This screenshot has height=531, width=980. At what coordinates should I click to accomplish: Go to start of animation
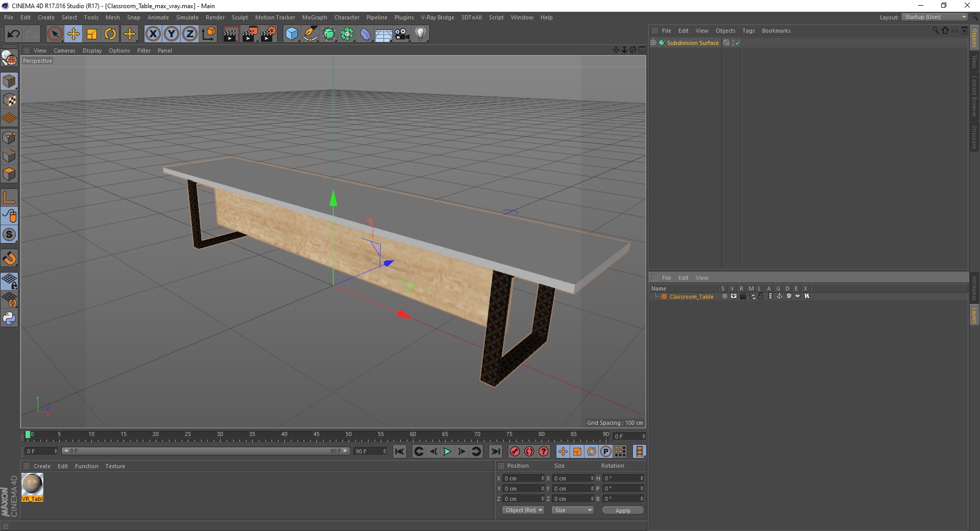coord(400,451)
